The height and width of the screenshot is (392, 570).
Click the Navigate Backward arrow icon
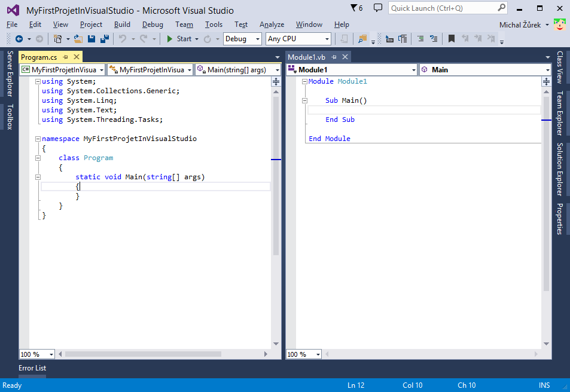[20, 38]
